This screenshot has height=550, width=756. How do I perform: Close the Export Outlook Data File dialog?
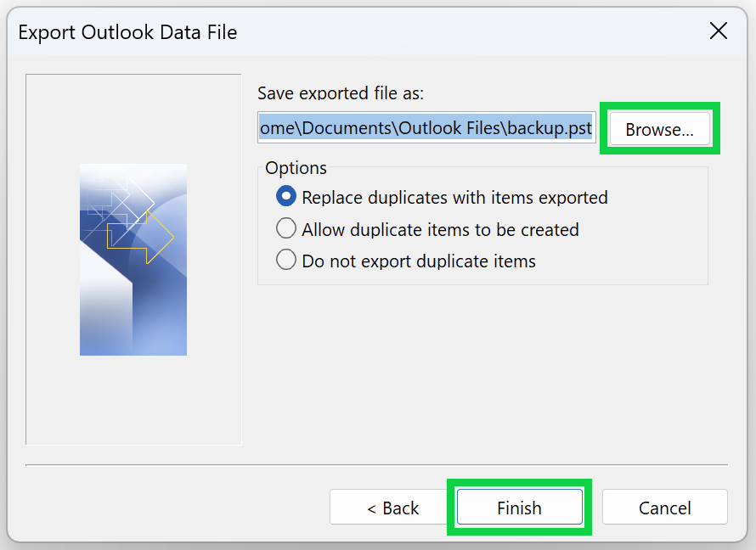tap(718, 31)
